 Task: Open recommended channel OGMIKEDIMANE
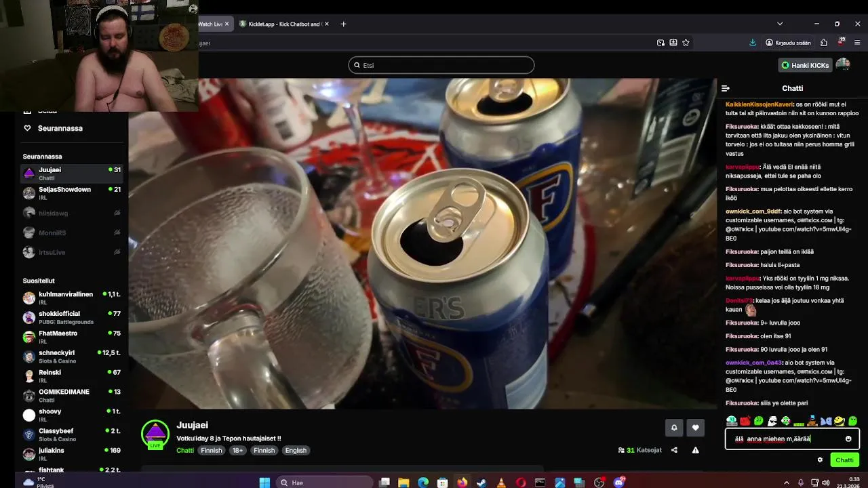point(72,395)
